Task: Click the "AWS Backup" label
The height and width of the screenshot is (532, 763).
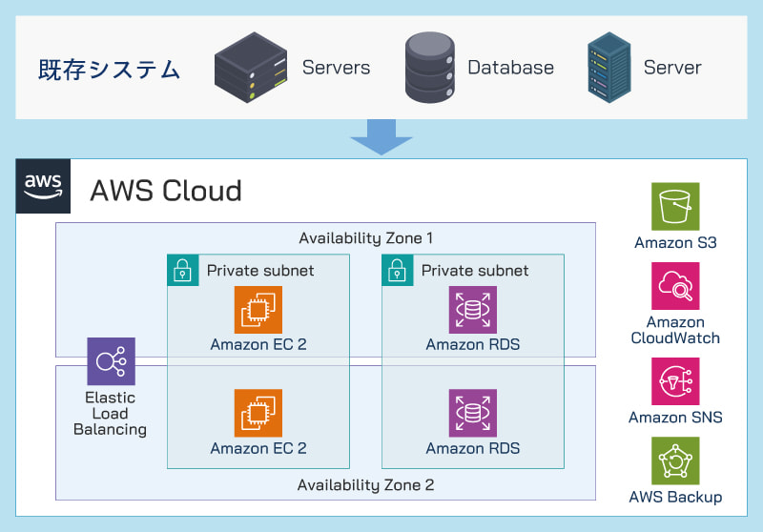Action: click(x=675, y=497)
